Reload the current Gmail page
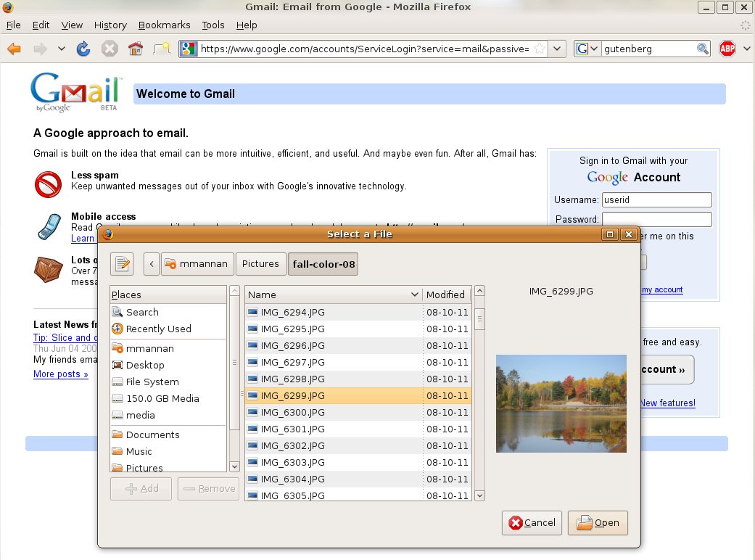The image size is (755, 560). 83,49
